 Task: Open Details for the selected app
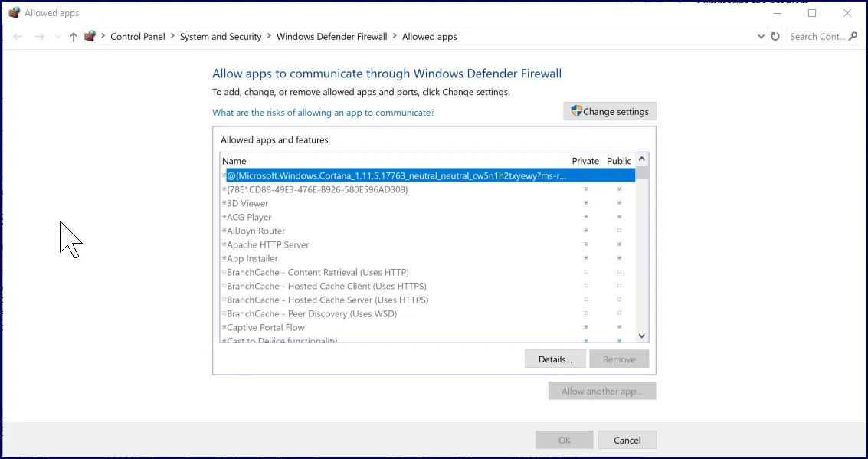tap(555, 359)
